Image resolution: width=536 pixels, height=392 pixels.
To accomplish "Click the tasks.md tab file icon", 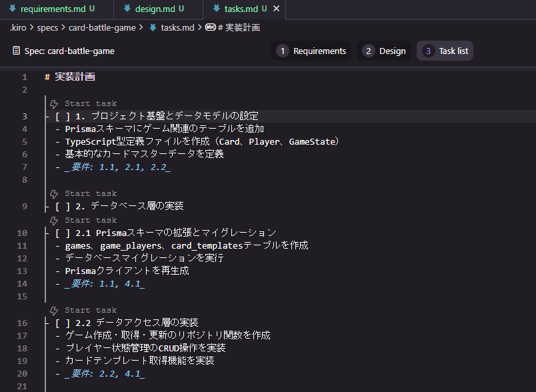I will pos(217,9).
